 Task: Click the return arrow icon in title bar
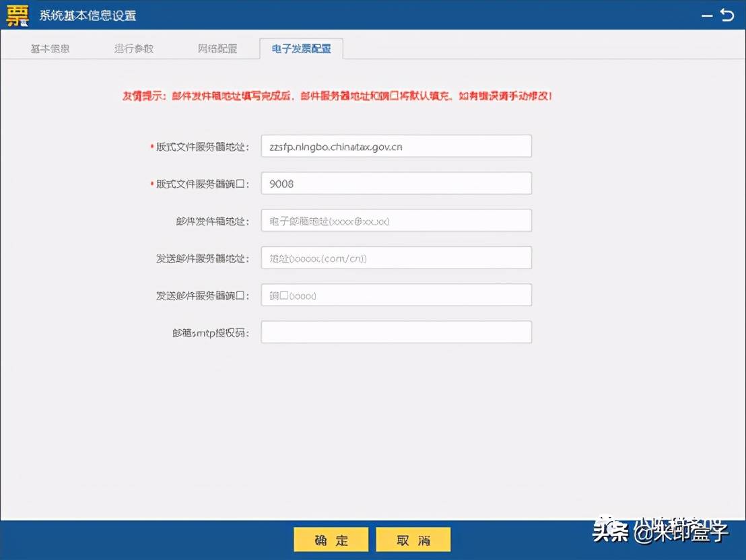click(728, 14)
